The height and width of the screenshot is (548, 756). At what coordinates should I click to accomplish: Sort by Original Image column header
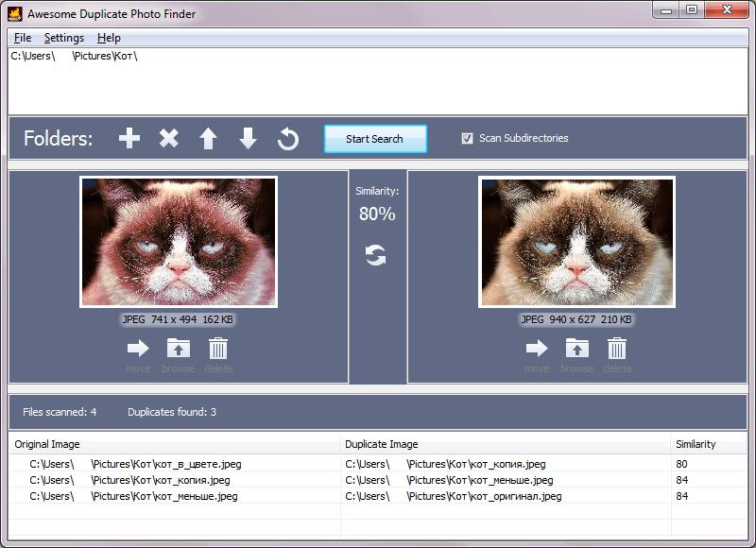pos(175,444)
